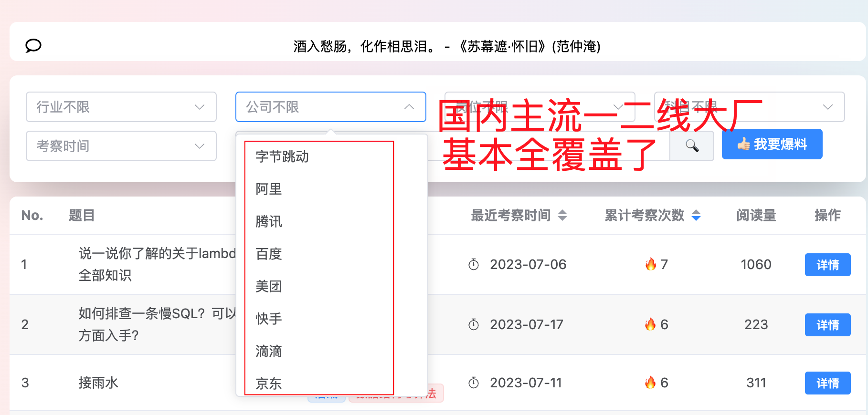Open the 行业不限 industry dropdown
Image resolution: width=868 pixels, height=415 pixels.
(121, 107)
